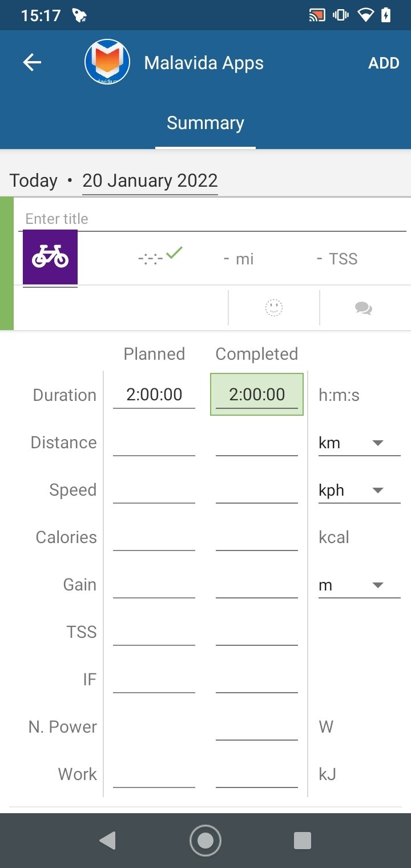411x868 pixels.
Task: Change the date 20 January 2022
Action: click(x=150, y=180)
